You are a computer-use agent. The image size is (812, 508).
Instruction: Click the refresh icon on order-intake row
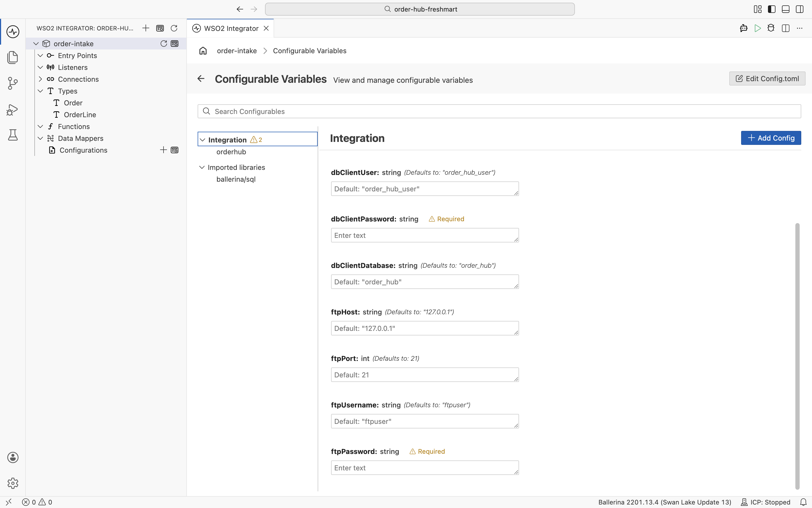point(164,43)
